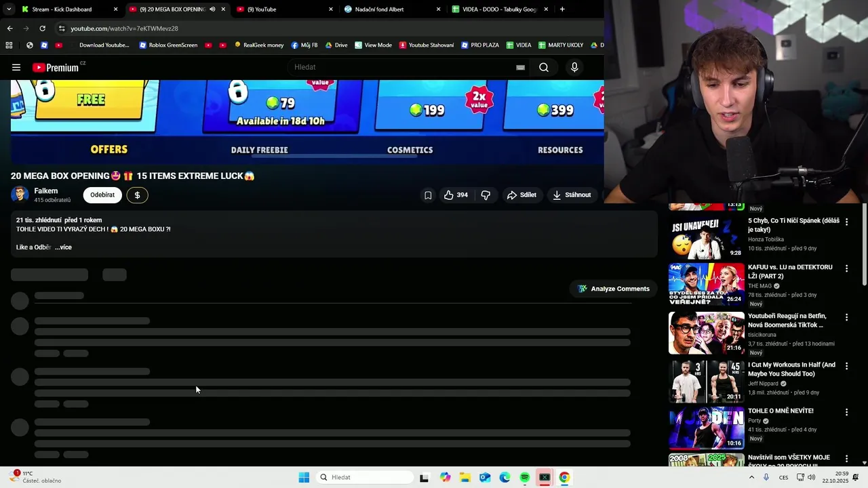The height and width of the screenshot is (488, 868).
Task: Open title 'TOHLE O MNĚ NEVÍTE!'
Action: (x=781, y=411)
